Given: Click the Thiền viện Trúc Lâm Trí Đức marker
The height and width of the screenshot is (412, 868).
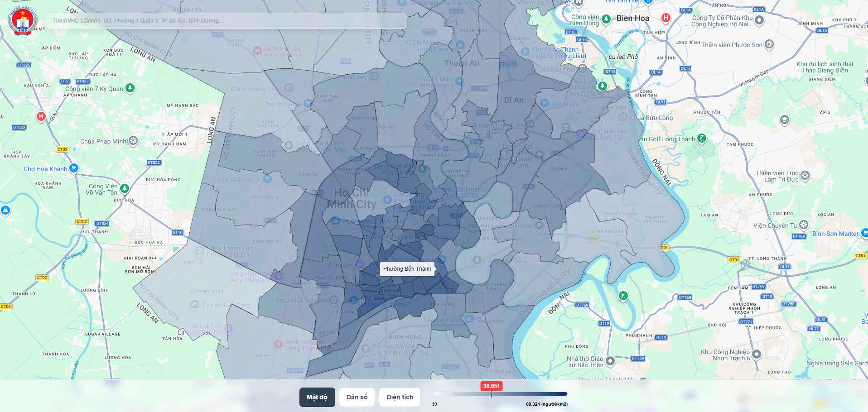Looking at the screenshot, I should [x=805, y=176].
